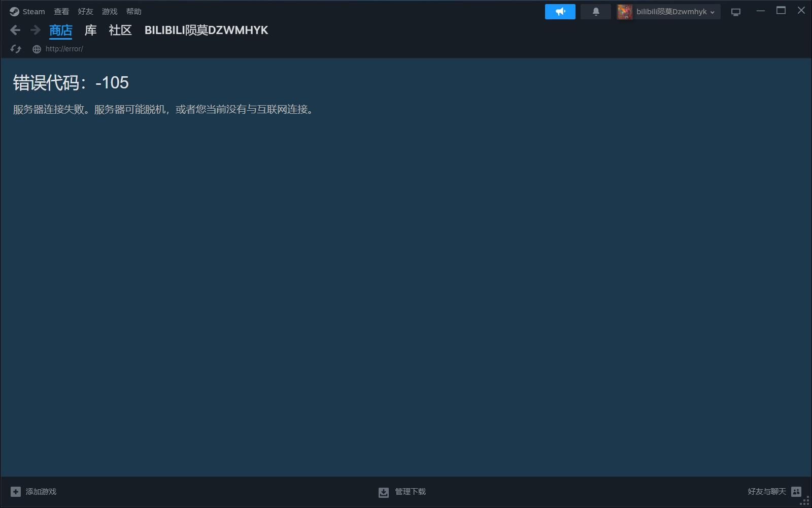Switch to the 社区 tab
The image size is (812, 508).
120,30
